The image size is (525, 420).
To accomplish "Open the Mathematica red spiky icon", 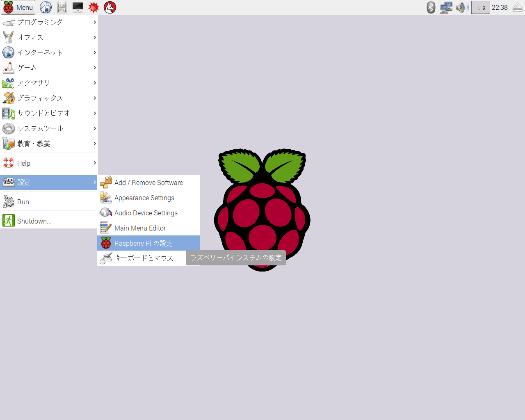I will click(x=94, y=7).
